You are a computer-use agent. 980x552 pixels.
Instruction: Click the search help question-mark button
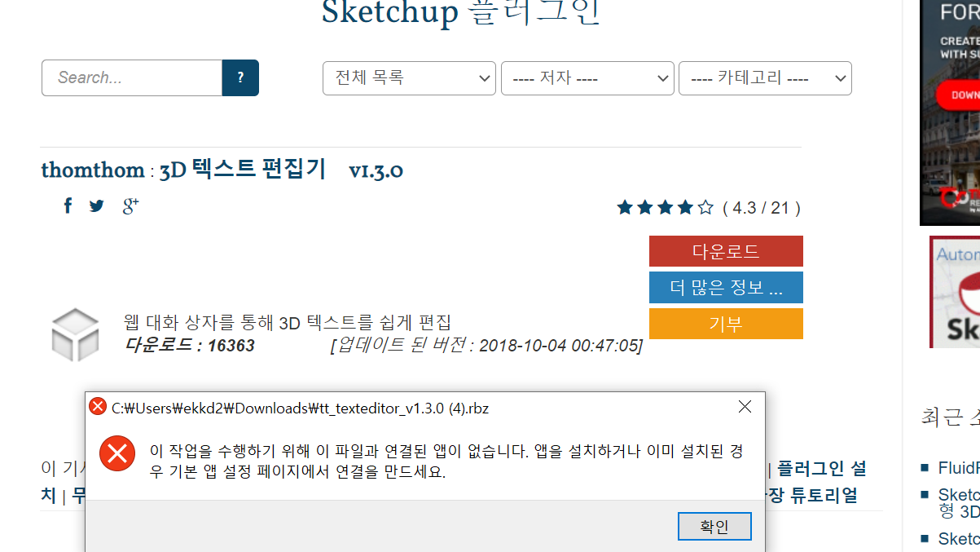240,77
